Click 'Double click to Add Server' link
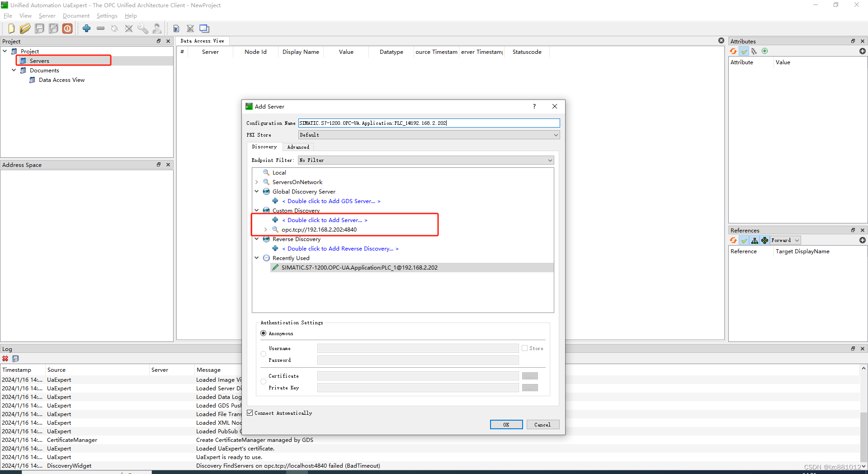Viewport: 868px width, 474px height. (x=325, y=220)
